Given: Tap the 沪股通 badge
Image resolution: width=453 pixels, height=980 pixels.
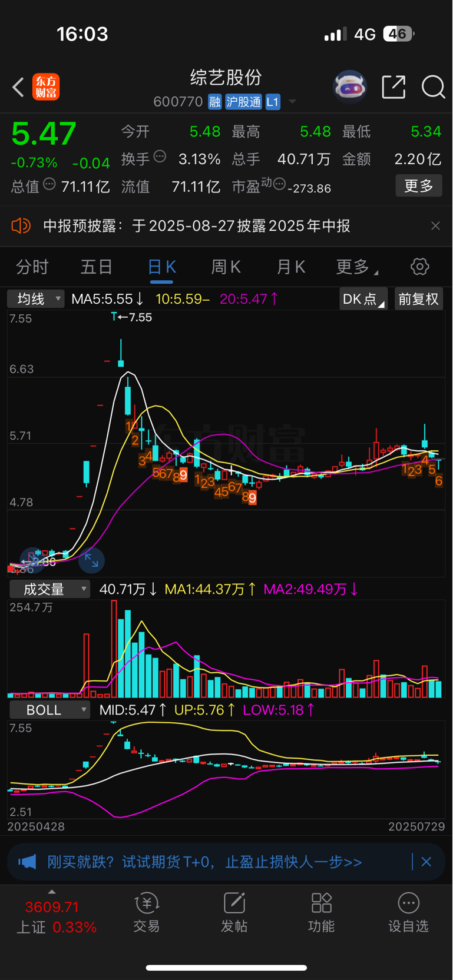Looking at the screenshot, I should 243,102.
